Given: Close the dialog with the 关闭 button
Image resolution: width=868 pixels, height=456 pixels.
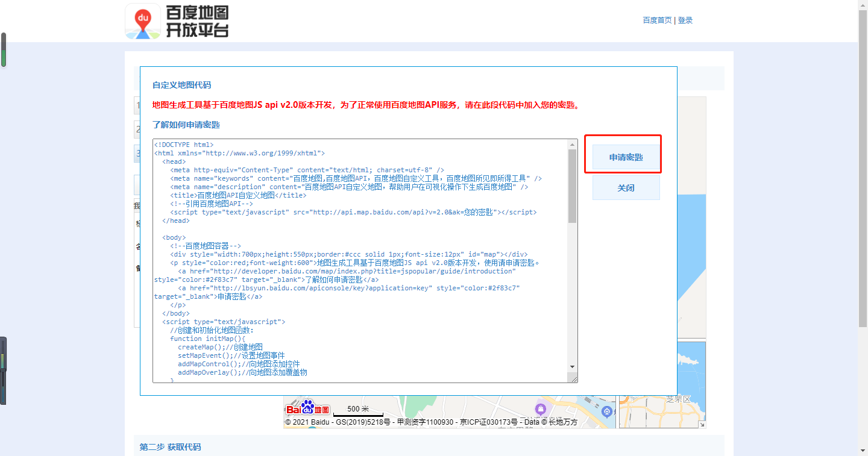Looking at the screenshot, I should tap(626, 188).
